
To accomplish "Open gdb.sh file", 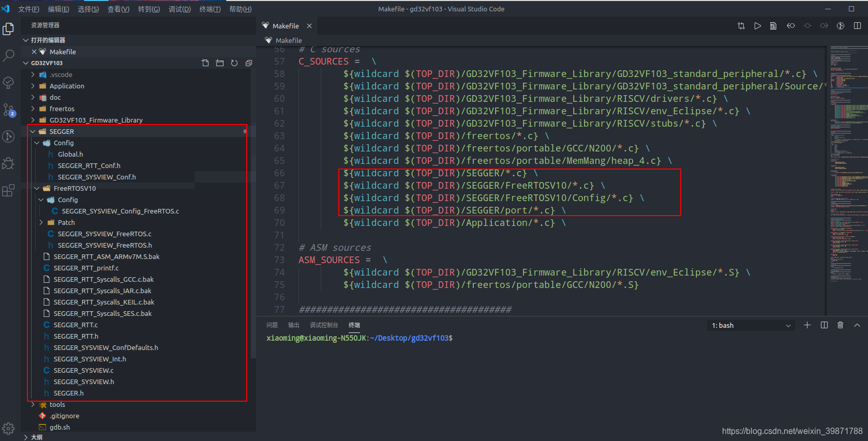I will tap(59, 427).
